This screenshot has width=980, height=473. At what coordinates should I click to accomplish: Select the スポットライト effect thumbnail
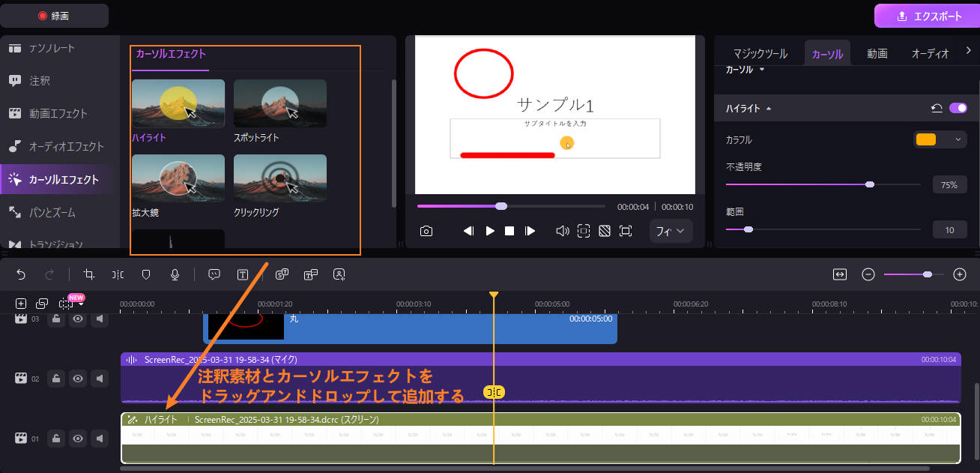280,103
